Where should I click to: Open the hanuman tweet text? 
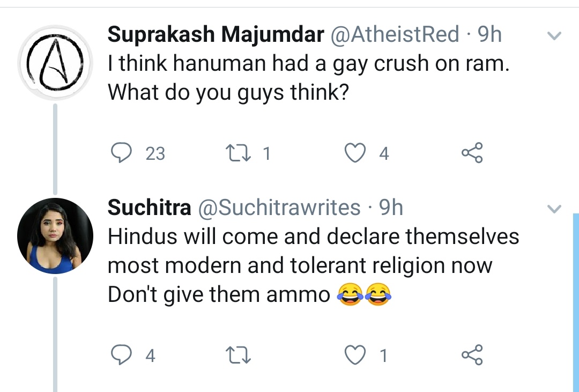(x=308, y=78)
